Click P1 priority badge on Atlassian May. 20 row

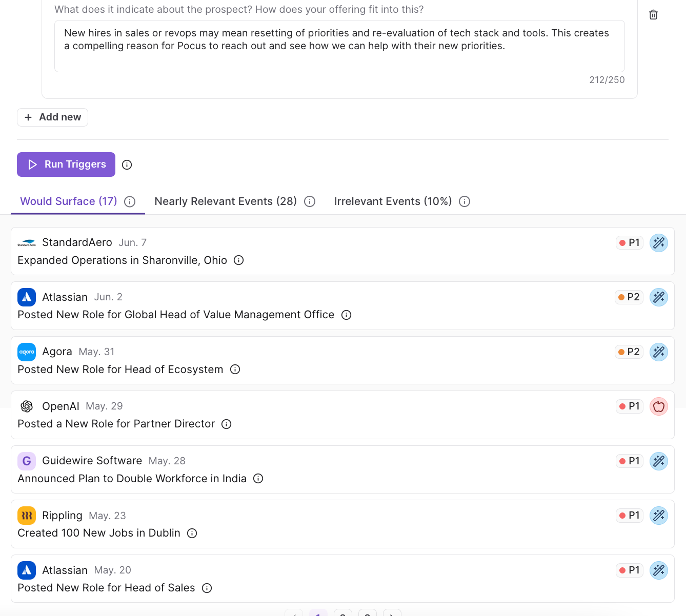(630, 570)
